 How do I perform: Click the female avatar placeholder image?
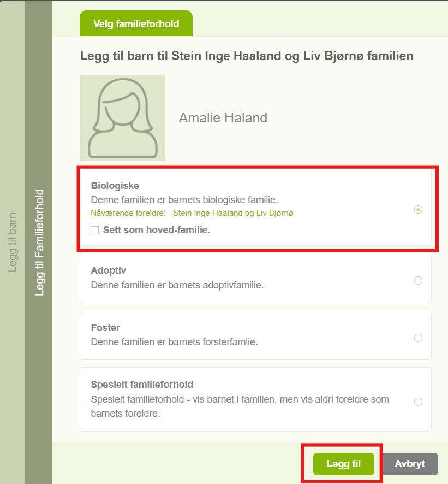click(122, 118)
